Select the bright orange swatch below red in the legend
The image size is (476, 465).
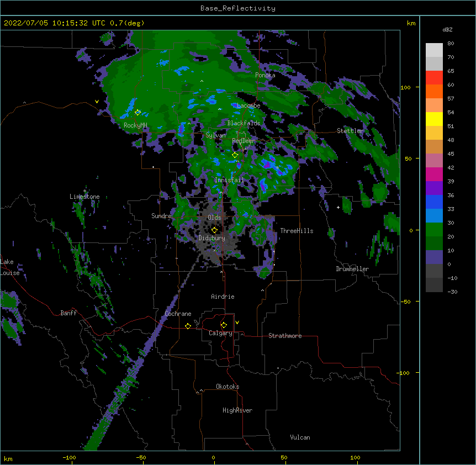click(x=434, y=91)
